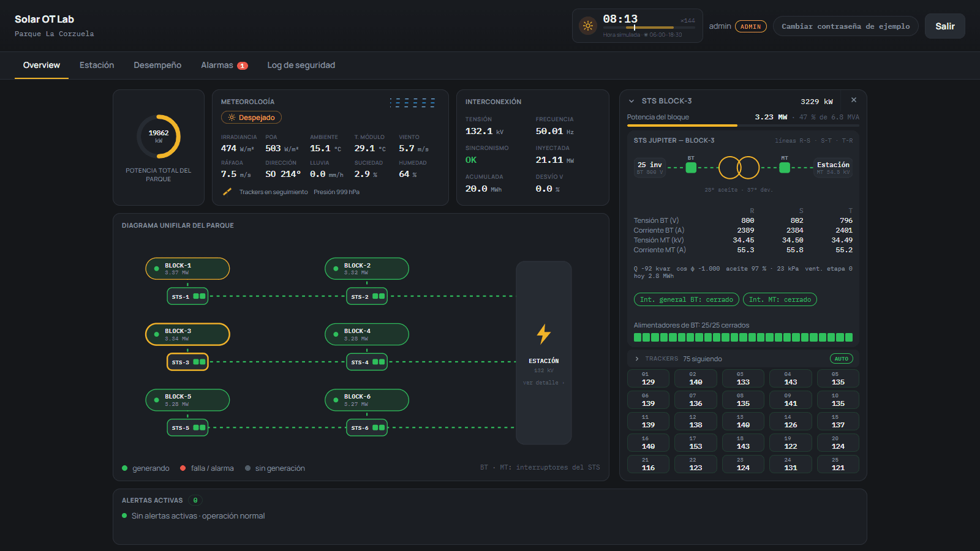
Task: Click the STS-1 node in the diagram
Action: (x=187, y=296)
